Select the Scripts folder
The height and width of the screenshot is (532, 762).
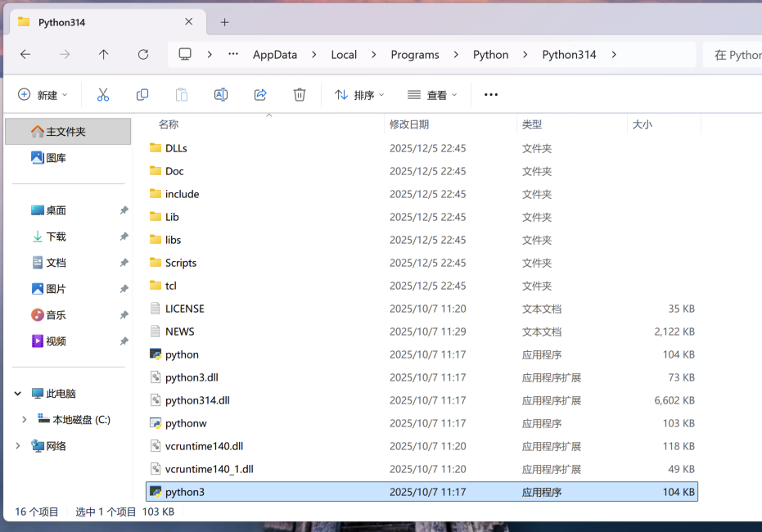[422, 263]
